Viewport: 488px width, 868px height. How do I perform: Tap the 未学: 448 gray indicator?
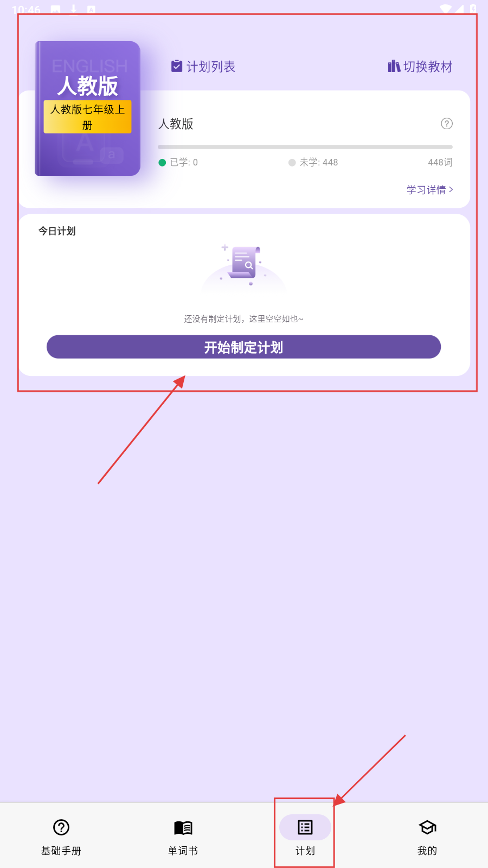click(x=313, y=162)
